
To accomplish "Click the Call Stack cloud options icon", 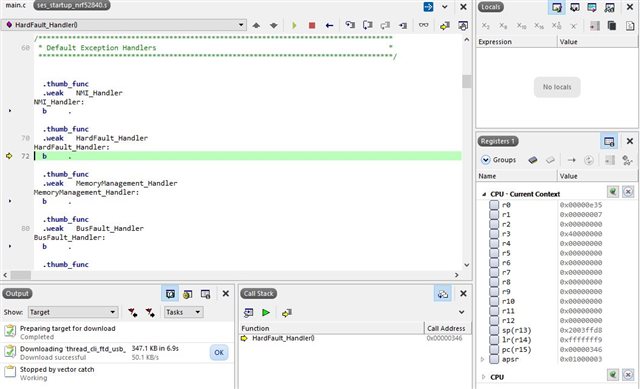I will click(x=442, y=294).
